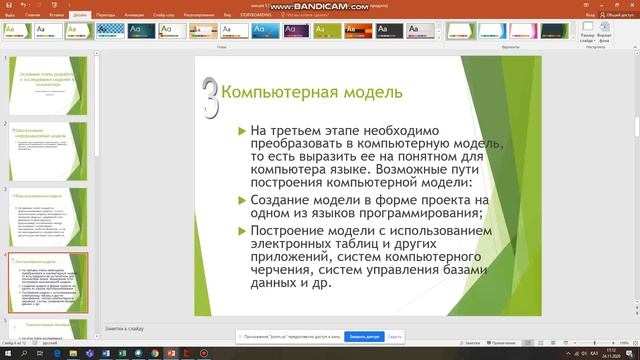The height and width of the screenshot is (360, 640).
Task: Apply the blue diamond pattern theme
Action: pyautogui.click(x=110, y=31)
